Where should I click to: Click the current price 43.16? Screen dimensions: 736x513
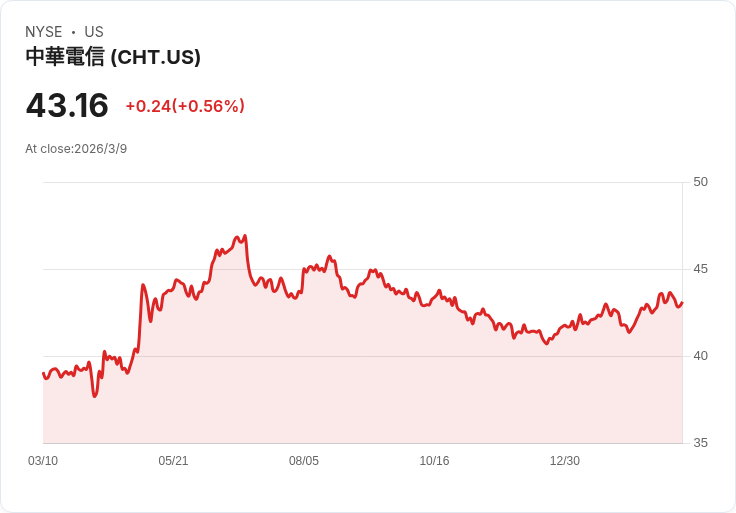pos(67,106)
